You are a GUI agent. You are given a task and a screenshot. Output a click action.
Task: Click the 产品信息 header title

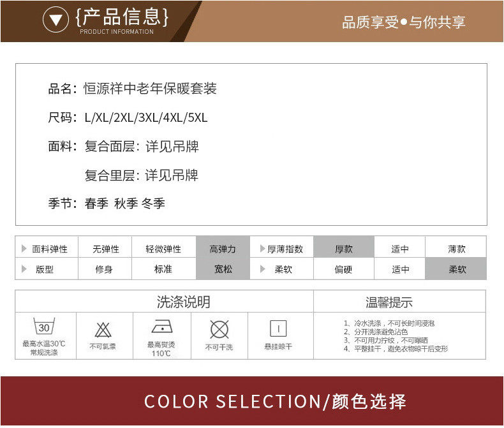[x=122, y=17]
